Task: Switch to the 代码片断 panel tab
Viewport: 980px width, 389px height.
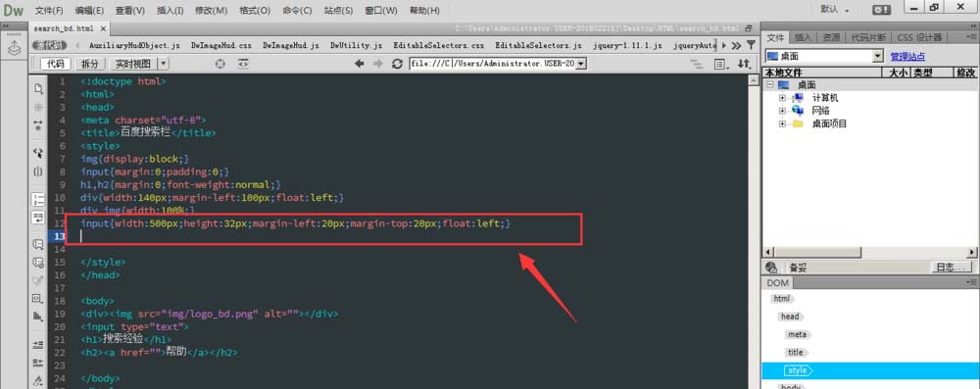Action: 868,37
